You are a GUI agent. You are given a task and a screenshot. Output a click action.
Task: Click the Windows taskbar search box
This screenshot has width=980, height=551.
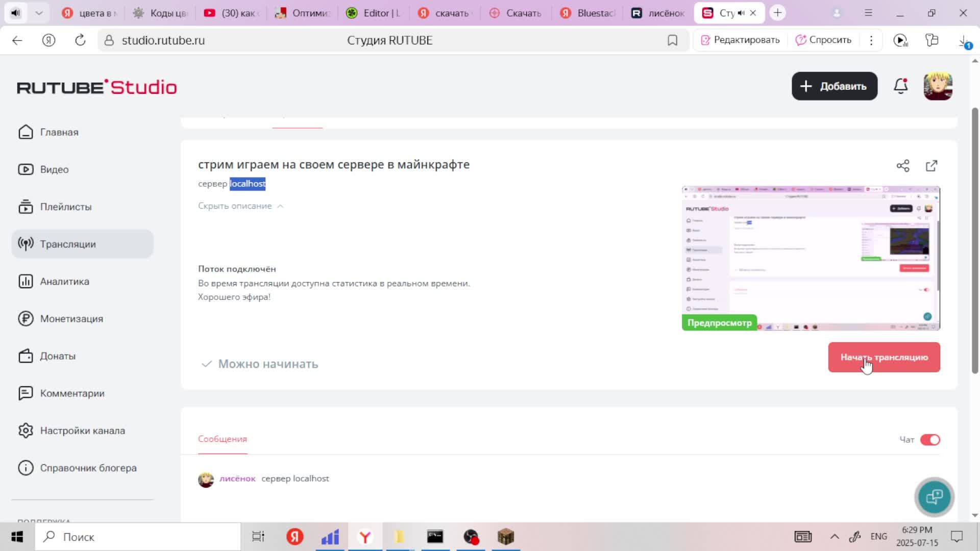pyautogui.click(x=138, y=537)
